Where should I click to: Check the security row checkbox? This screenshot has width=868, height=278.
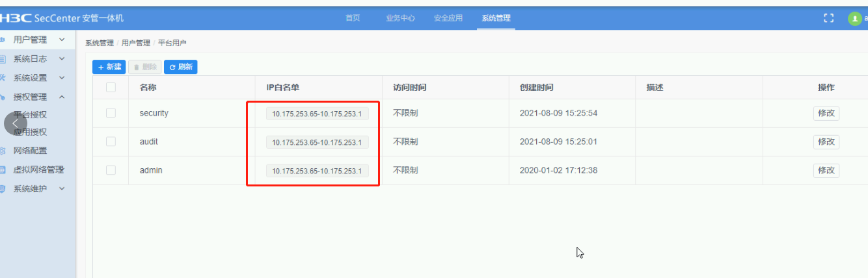pyautogui.click(x=111, y=113)
